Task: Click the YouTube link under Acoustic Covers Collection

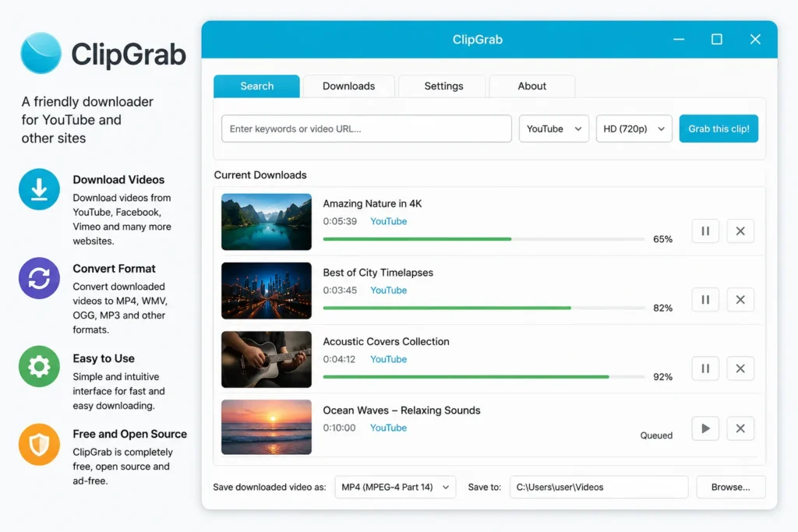Action: [x=388, y=359]
